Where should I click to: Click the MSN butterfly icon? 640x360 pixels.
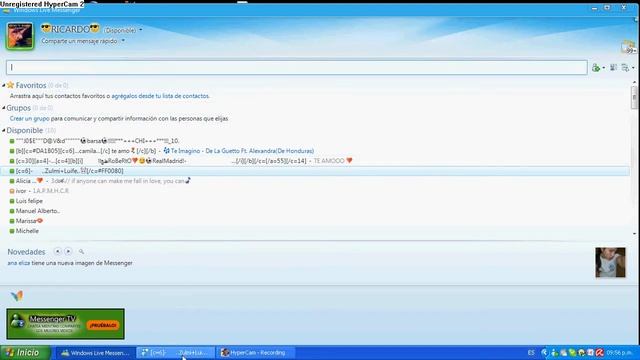[17, 296]
